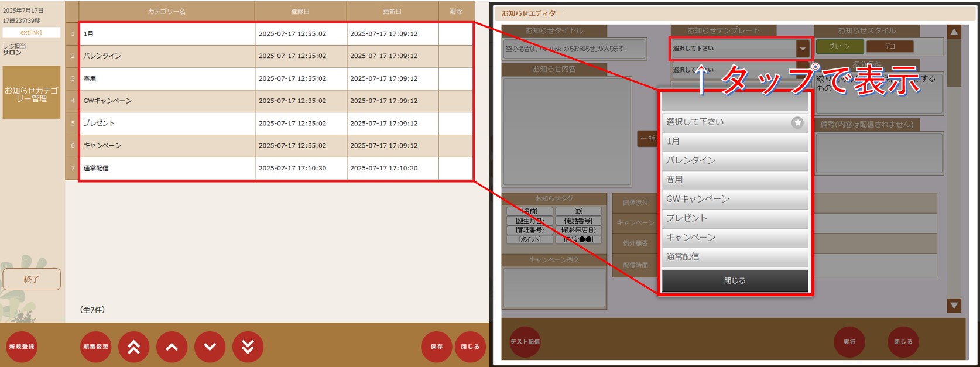The image size is (980, 367).
Task: Choose 春用 in the template popup list
Action: tap(735, 180)
